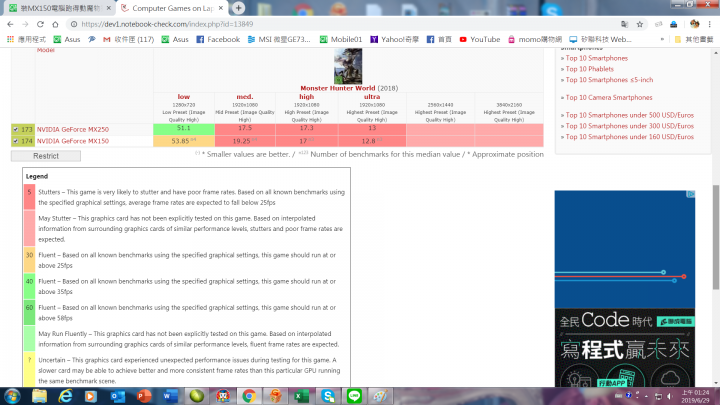Click the Restrict button
Viewport: 720px width, 405px height.
click(46, 156)
